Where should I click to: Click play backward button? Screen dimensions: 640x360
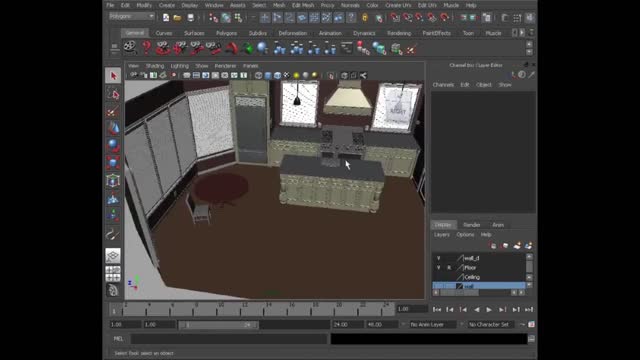(476, 309)
